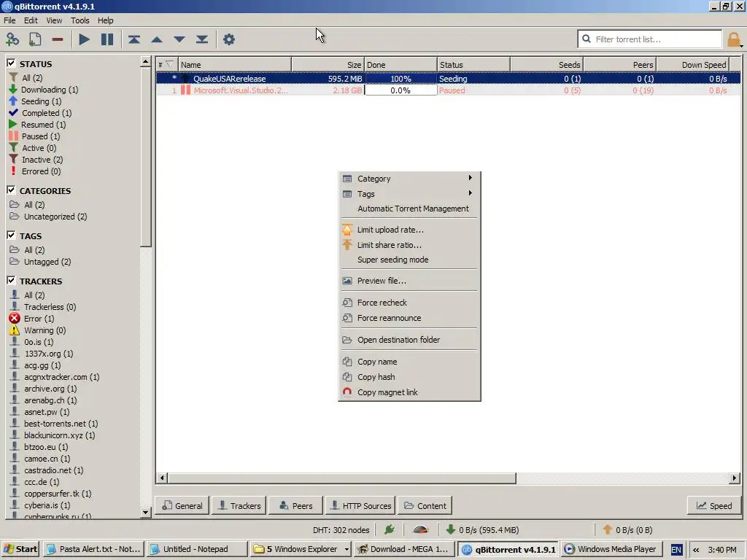The height and width of the screenshot is (560, 747).
Task: Filter by 1337x.org tracker
Action: click(x=49, y=354)
